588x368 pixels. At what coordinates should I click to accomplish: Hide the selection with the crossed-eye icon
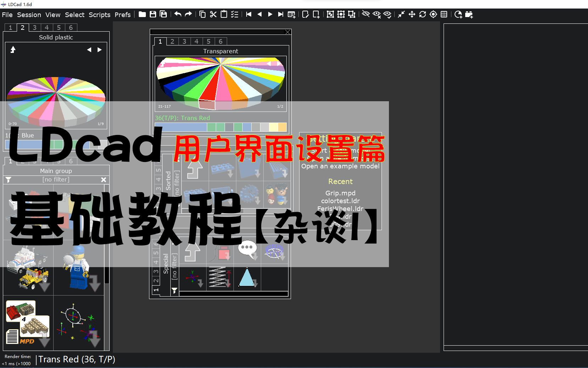(366, 14)
